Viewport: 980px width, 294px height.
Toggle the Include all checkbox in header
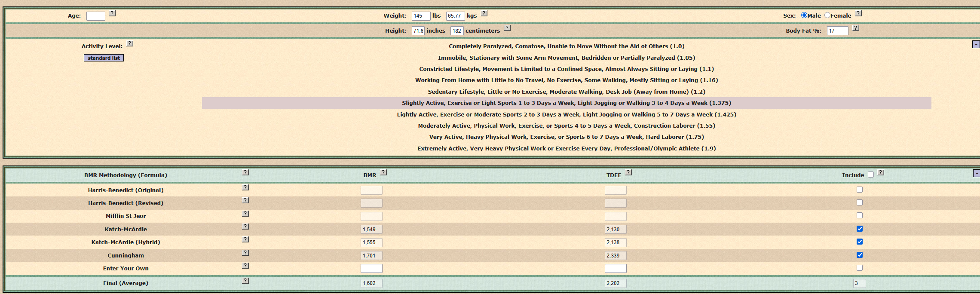[x=871, y=175]
